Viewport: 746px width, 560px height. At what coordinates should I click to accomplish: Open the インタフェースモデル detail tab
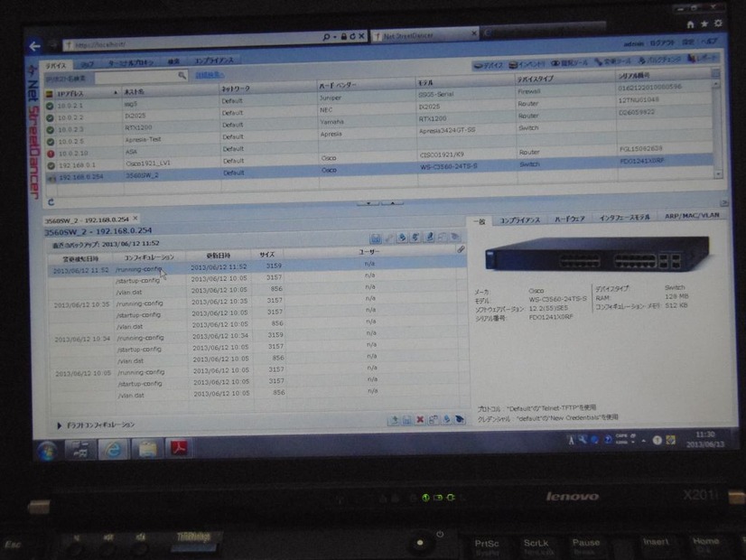pyautogui.click(x=624, y=218)
